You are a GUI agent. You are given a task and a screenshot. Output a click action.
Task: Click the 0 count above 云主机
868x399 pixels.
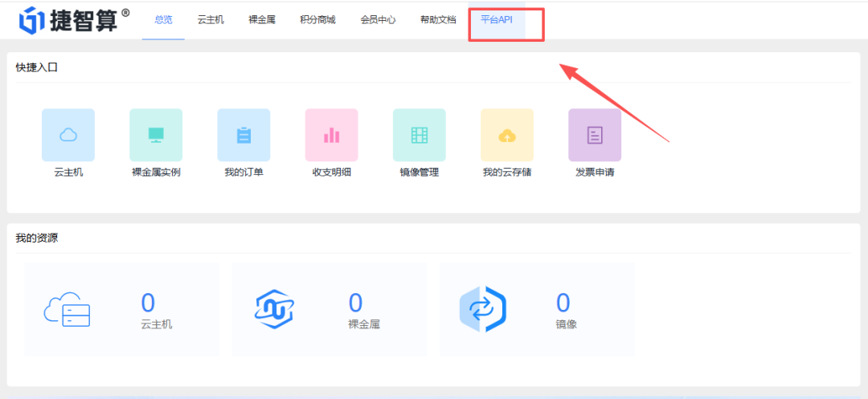pos(148,303)
